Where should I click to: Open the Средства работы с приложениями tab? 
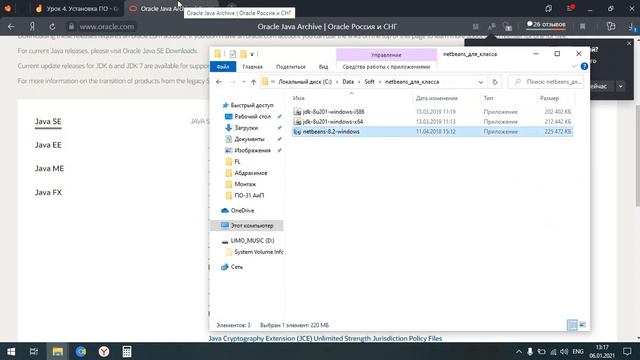(x=386, y=67)
